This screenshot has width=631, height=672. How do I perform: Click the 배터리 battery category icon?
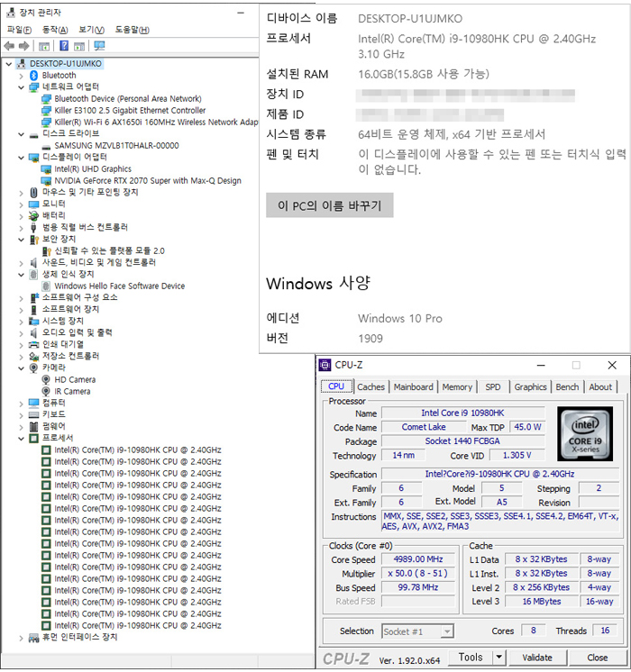tap(34, 215)
